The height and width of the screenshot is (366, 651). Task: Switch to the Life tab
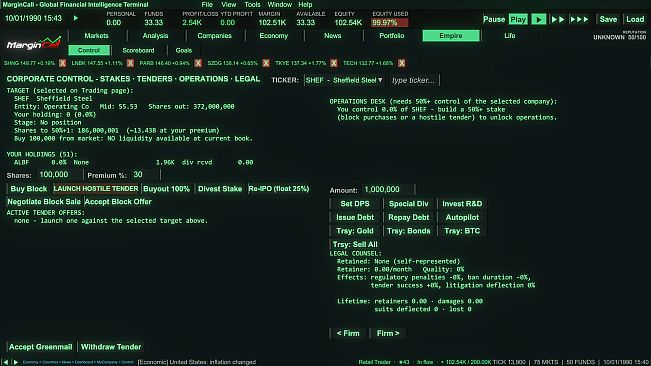510,36
